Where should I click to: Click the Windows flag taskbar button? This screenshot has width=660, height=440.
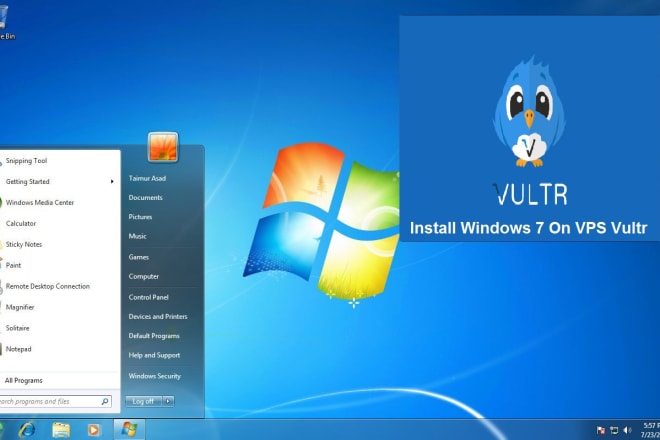(129, 429)
